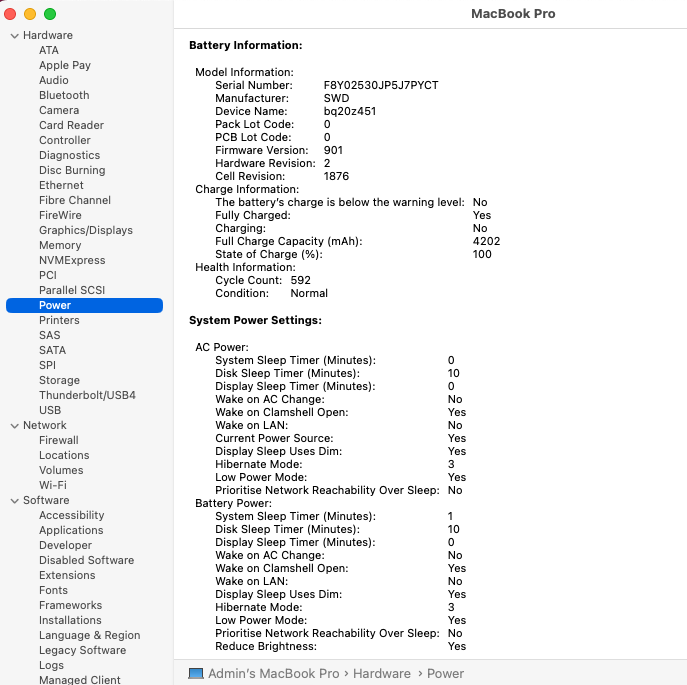The image size is (687, 685).
Task: Open Diagnostics entry
Action: point(69,155)
